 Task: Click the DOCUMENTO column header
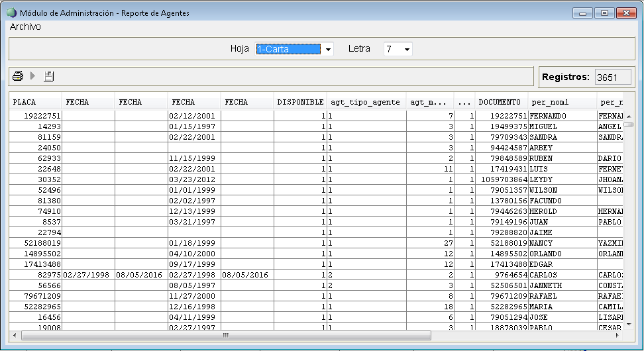(x=500, y=102)
